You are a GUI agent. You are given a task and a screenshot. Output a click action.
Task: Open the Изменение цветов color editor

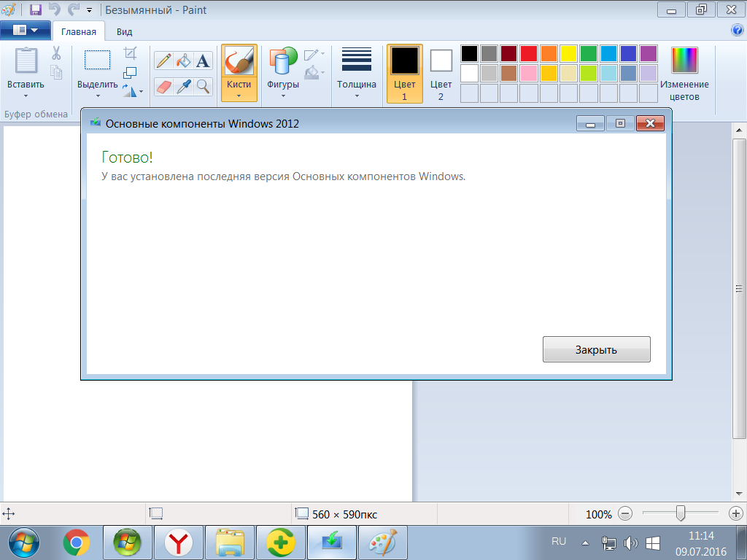684,74
